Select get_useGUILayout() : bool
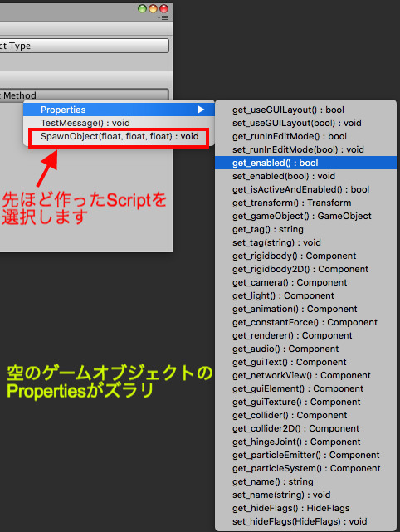Screen dimensions: 400x532 click(305, 110)
